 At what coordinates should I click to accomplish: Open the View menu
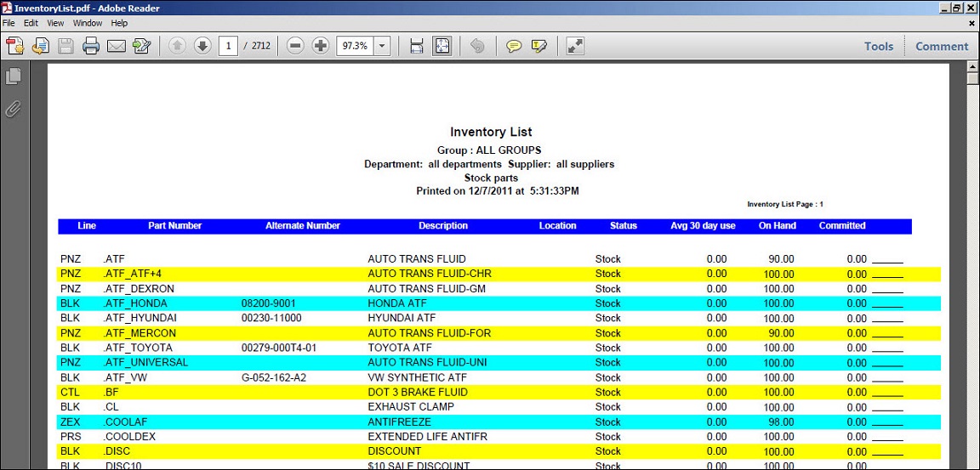(55, 23)
